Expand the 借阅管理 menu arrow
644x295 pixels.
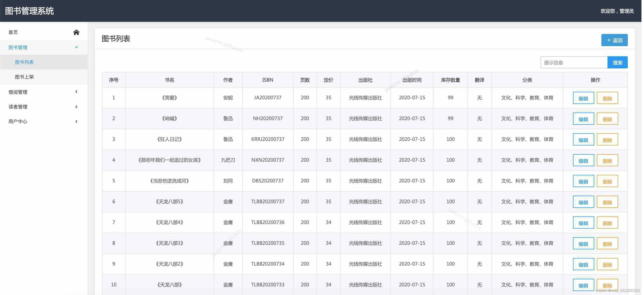76,92
